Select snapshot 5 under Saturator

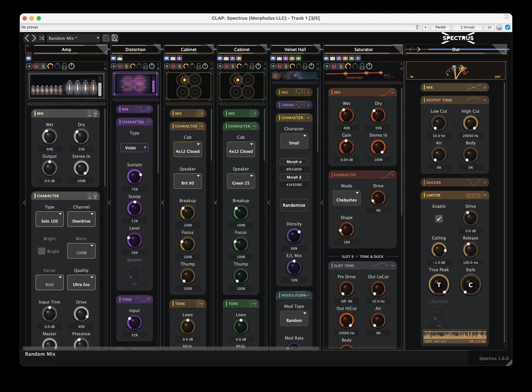(358, 58)
